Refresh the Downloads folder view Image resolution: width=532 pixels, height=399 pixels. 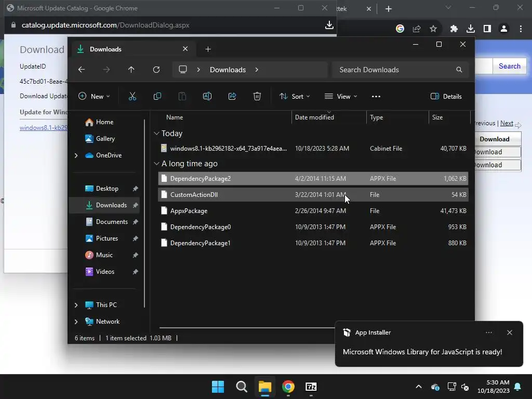tap(156, 70)
